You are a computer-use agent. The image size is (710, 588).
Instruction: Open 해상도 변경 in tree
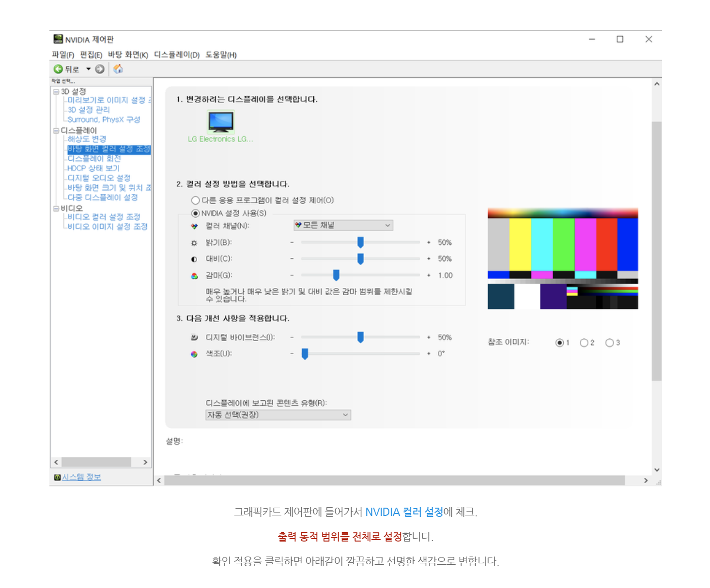pos(87,139)
